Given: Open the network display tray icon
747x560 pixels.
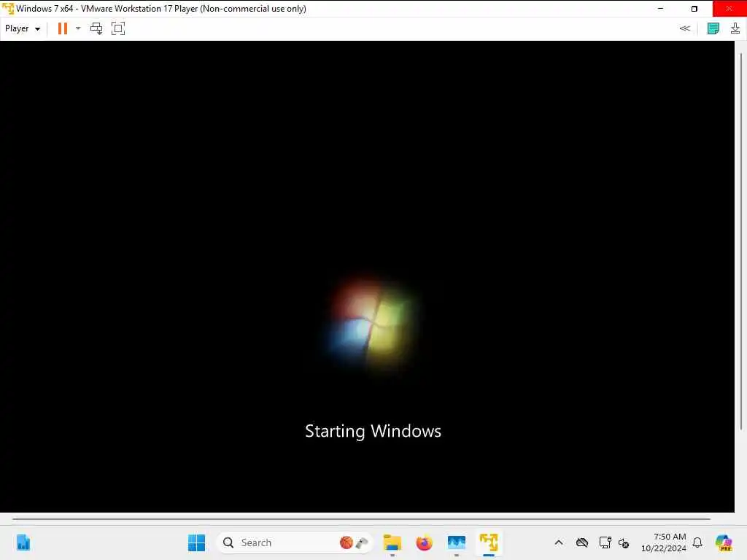Looking at the screenshot, I should (605, 542).
